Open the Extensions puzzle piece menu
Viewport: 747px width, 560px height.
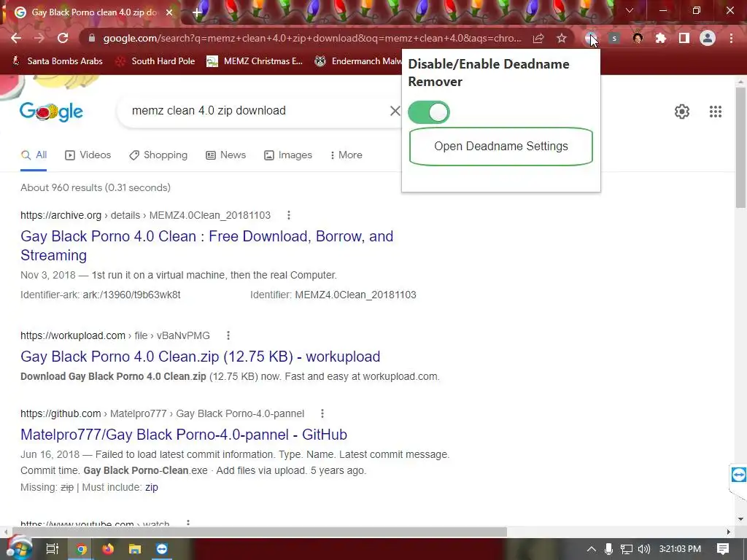pyautogui.click(x=661, y=38)
